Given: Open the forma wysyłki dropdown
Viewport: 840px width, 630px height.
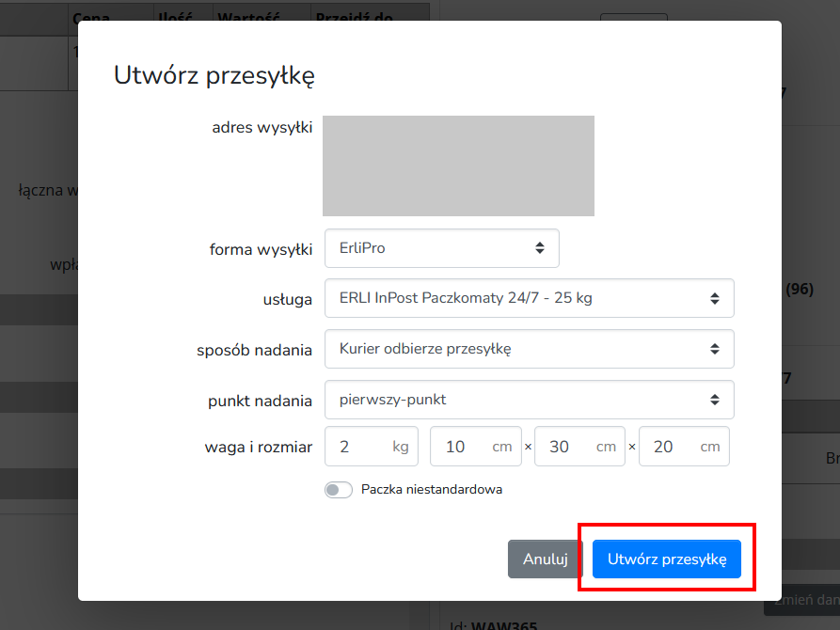Looking at the screenshot, I should point(442,248).
